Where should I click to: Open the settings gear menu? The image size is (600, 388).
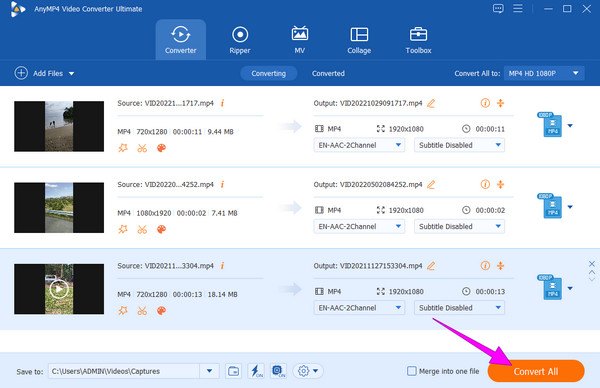308,371
